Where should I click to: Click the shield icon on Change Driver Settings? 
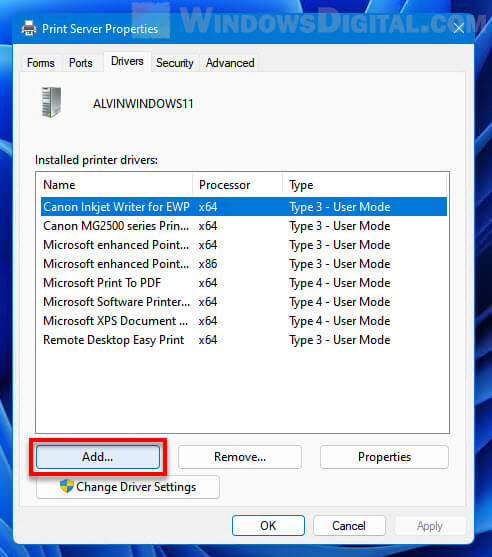[66, 486]
